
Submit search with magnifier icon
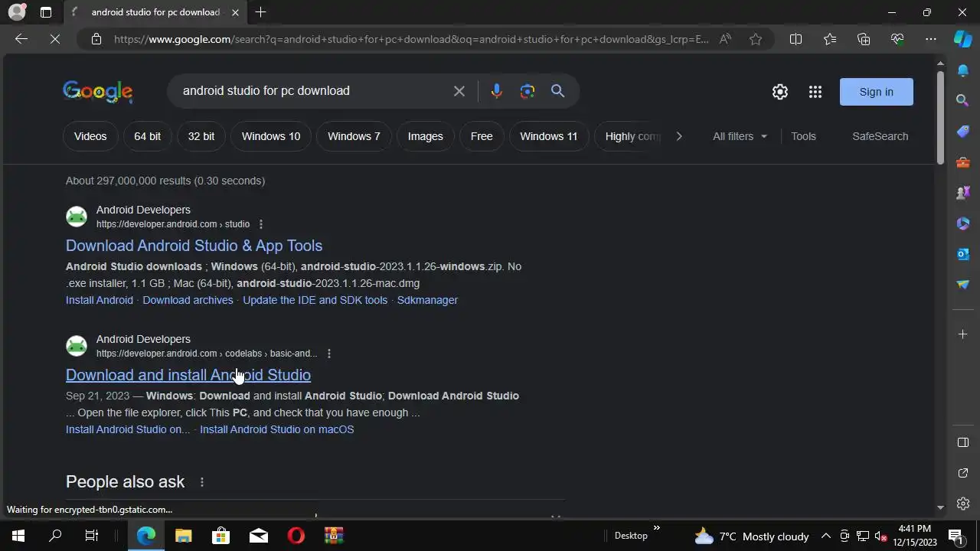557,91
